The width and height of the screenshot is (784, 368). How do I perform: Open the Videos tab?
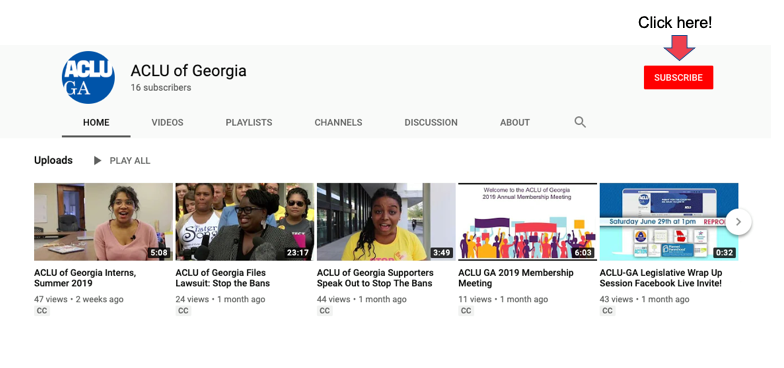pos(168,122)
